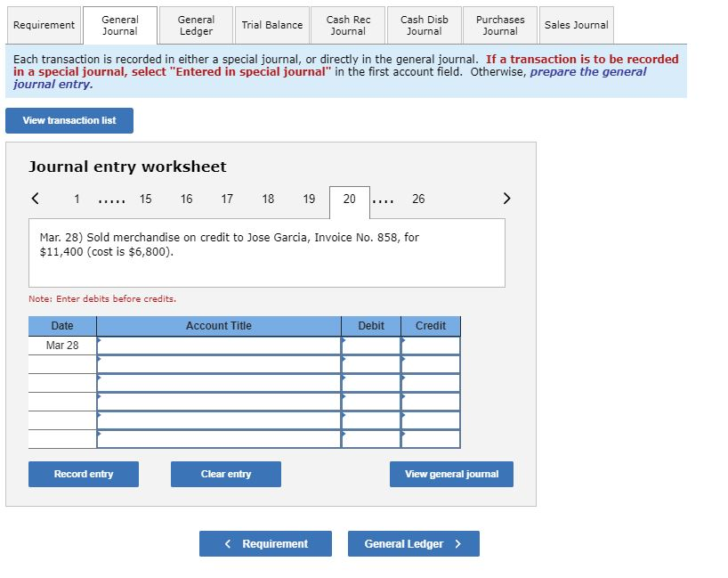Click Debit field in Mar 28 row

coord(371,346)
